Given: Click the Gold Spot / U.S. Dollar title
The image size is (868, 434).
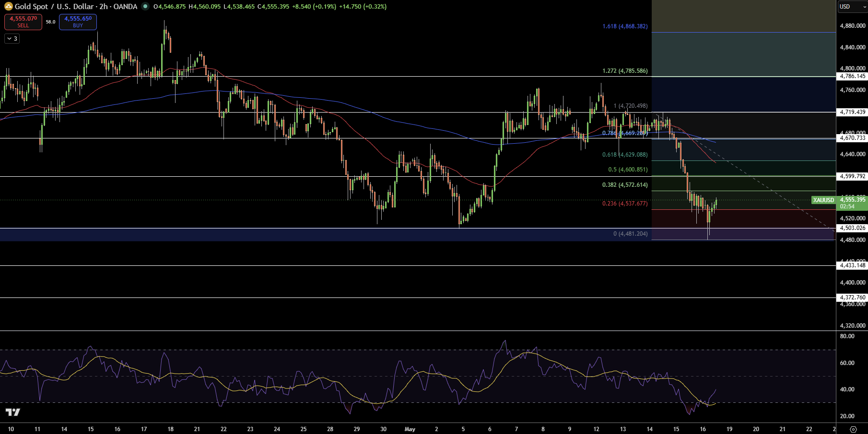Looking at the screenshot, I should [54, 7].
